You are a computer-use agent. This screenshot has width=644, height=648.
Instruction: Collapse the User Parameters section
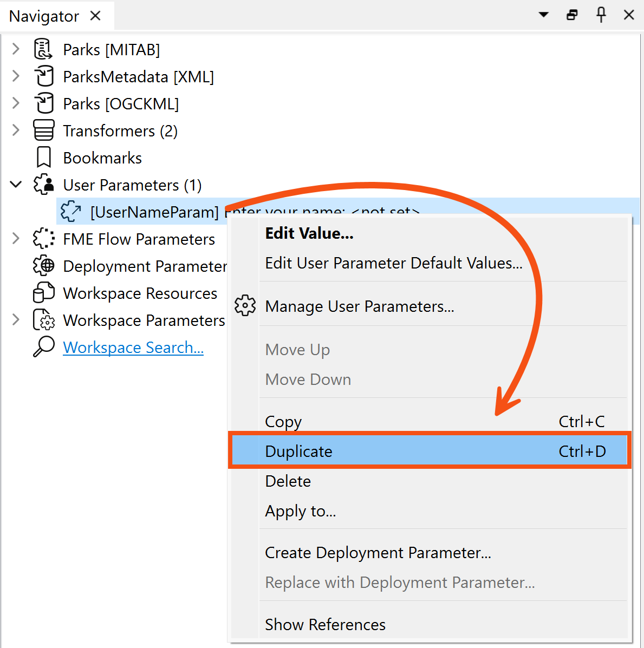pyautogui.click(x=15, y=185)
